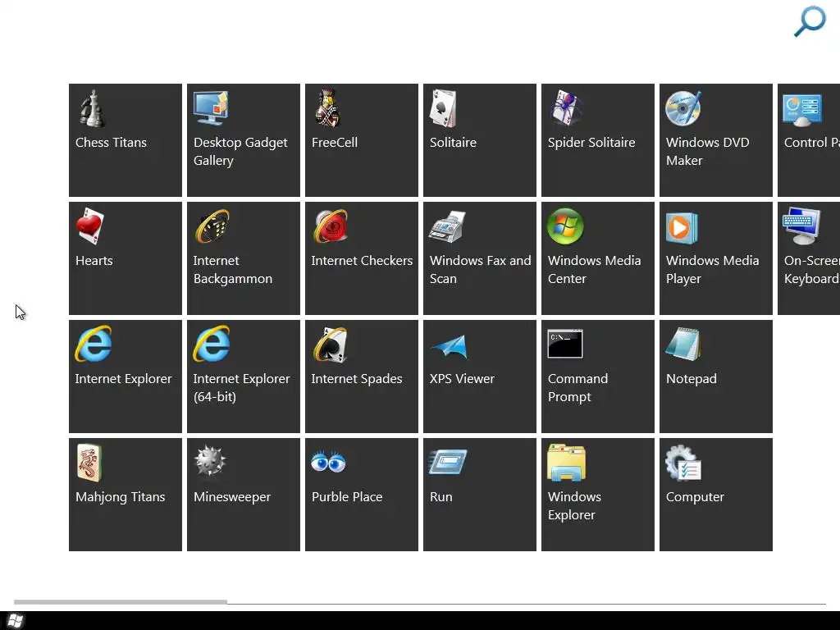Launch Windows DVD Maker
The width and height of the screenshot is (840, 630).
[x=716, y=140]
